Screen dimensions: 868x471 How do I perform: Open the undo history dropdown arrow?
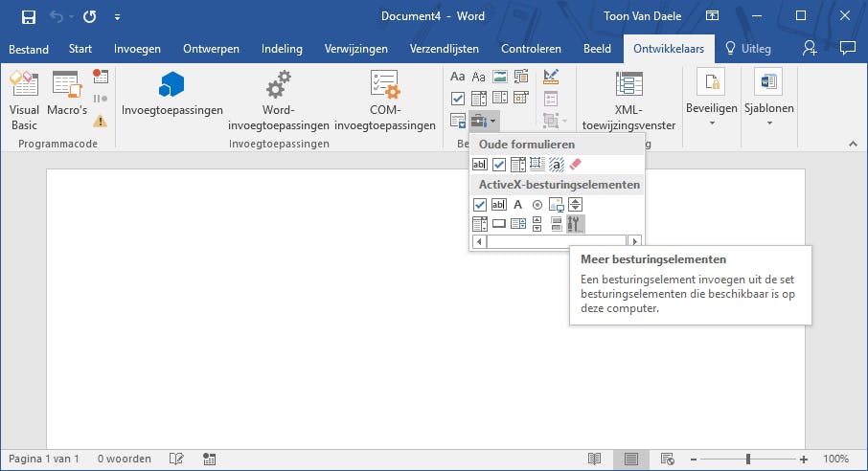click(x=72, y=17)
